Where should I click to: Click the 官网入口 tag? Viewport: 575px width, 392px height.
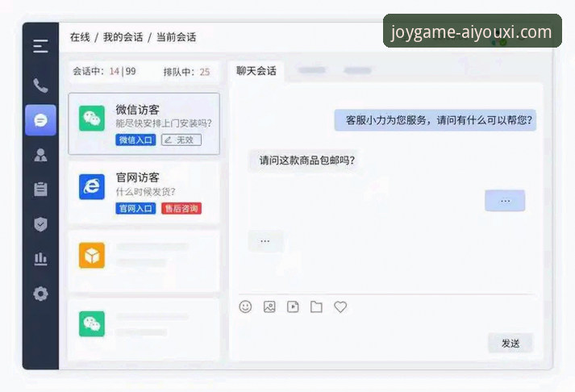(135, 209)
